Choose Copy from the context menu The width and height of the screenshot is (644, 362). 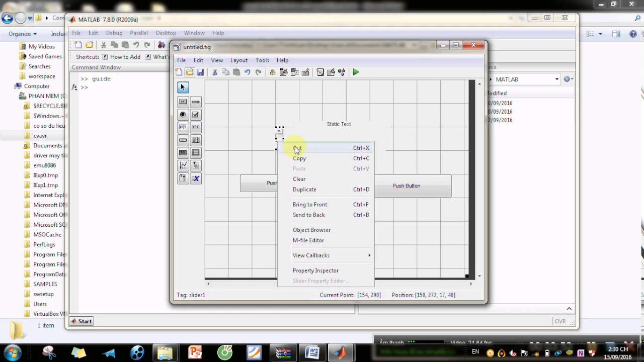coord(326,158)
